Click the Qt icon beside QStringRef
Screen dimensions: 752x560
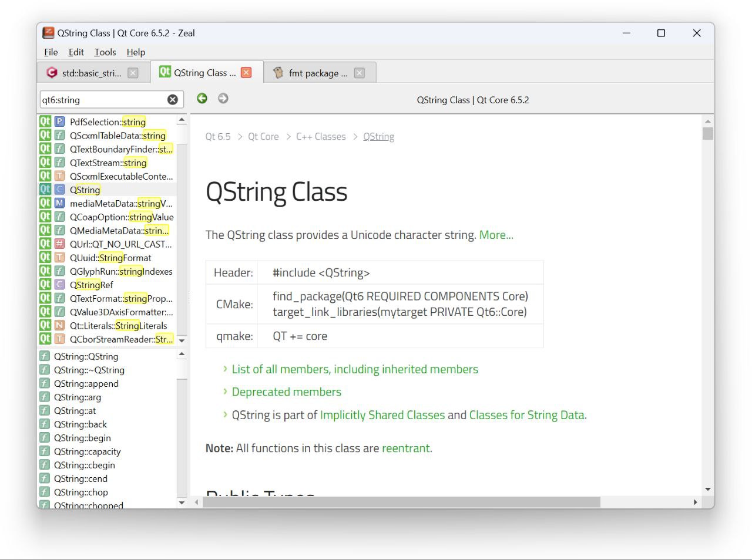45,285
